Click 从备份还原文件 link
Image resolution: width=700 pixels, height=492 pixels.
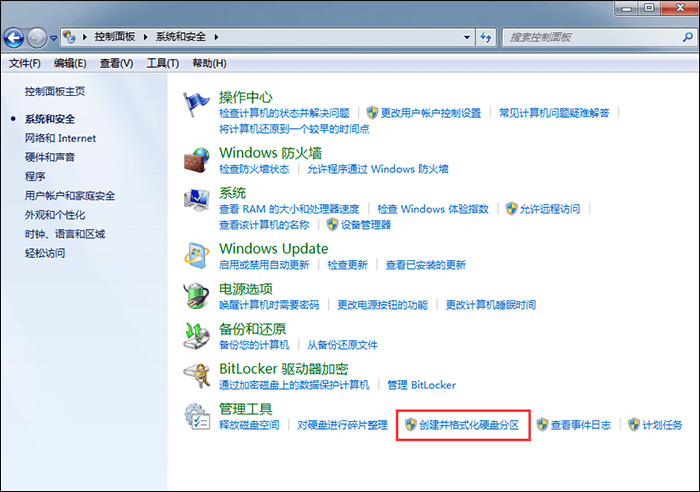(x=342, y=345)
